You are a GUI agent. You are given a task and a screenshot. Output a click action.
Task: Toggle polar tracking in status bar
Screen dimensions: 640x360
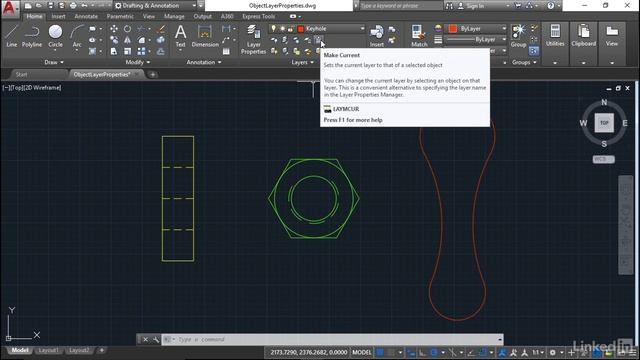433,352
